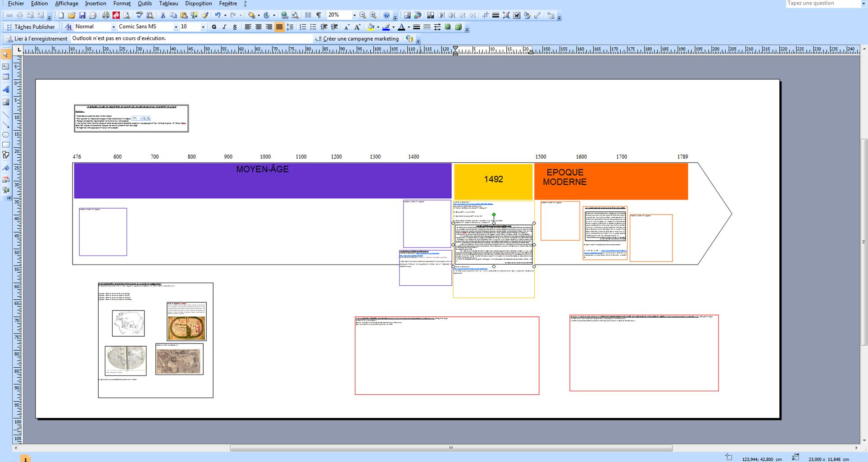
Task: Select the Oval shape tool
Action: (6, 135)
